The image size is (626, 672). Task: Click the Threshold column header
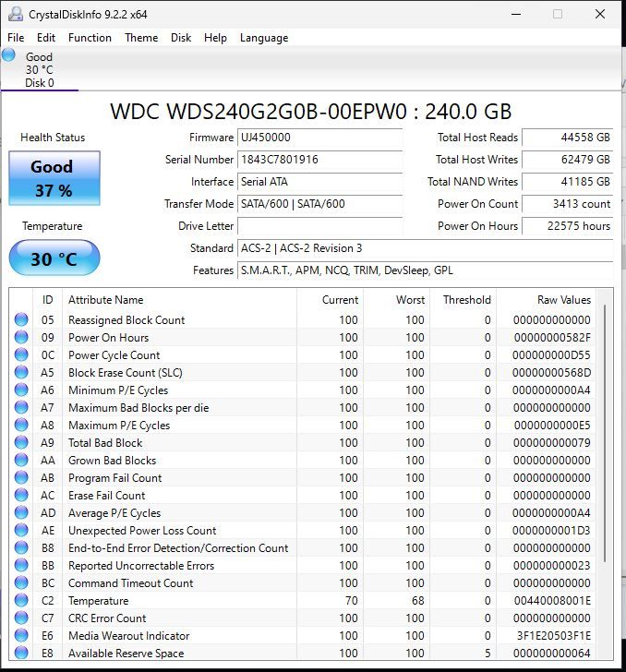click(463, 300)
